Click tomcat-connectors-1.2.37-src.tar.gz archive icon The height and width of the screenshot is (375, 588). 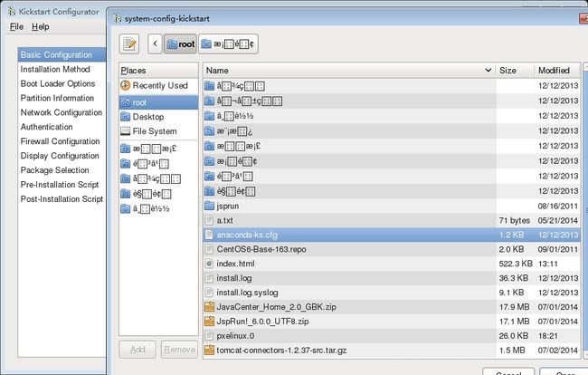pos(209,351)
